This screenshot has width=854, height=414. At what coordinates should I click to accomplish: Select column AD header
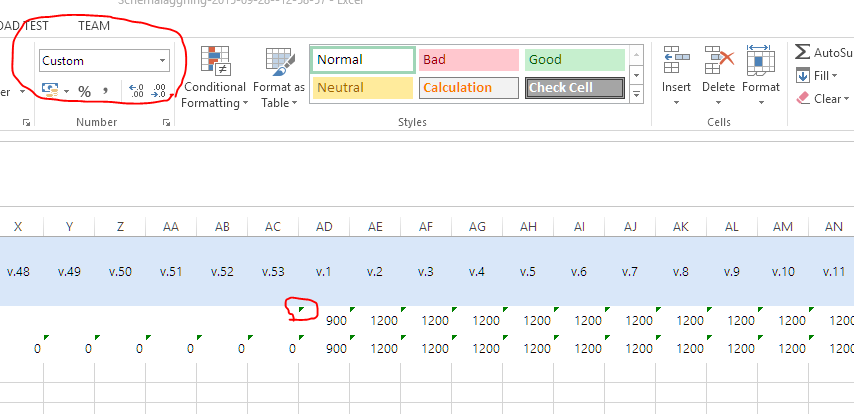[323, 228]
